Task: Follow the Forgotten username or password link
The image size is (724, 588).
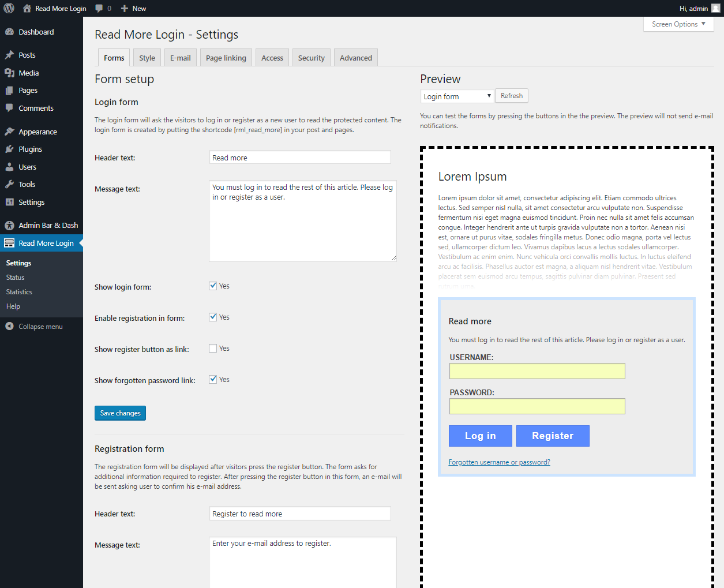Action: [x=500, y=462]
